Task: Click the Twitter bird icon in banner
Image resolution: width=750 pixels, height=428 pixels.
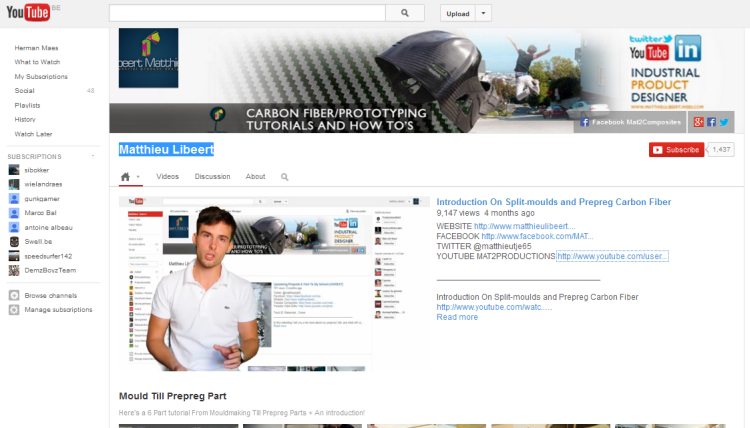Action: 724,122
